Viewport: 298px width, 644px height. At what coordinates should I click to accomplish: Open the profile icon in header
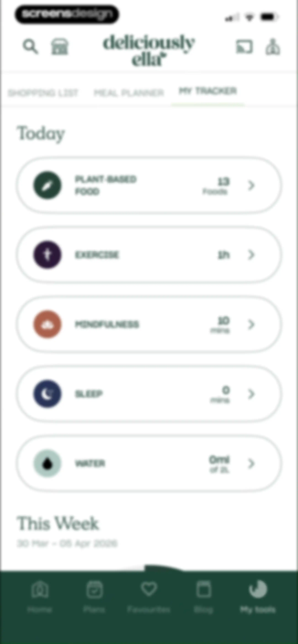click(x=273, y=47)
